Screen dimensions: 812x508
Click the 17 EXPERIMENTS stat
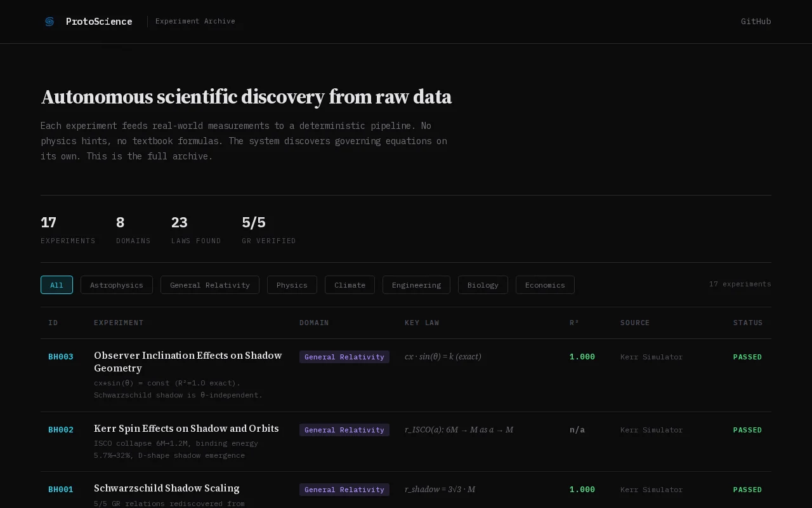(68, 230)
